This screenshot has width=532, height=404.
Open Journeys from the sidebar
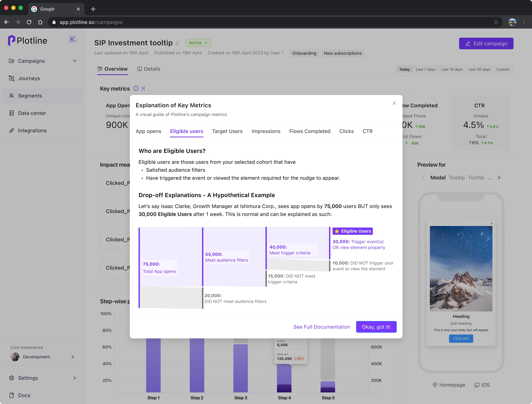[x=29, y=78]
